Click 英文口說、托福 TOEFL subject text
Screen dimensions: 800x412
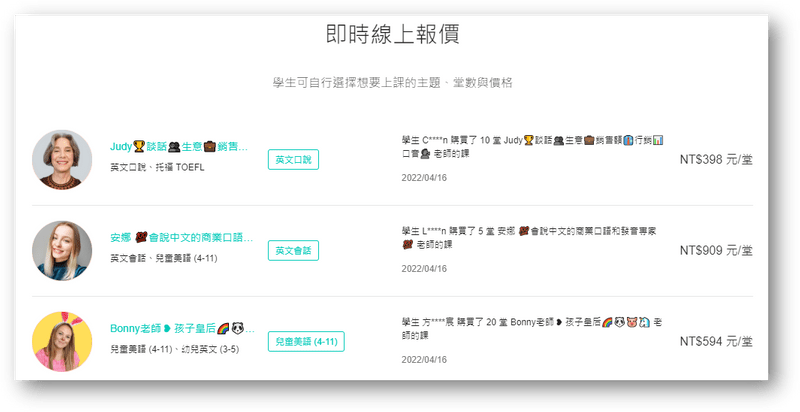(x=157, y=167)
